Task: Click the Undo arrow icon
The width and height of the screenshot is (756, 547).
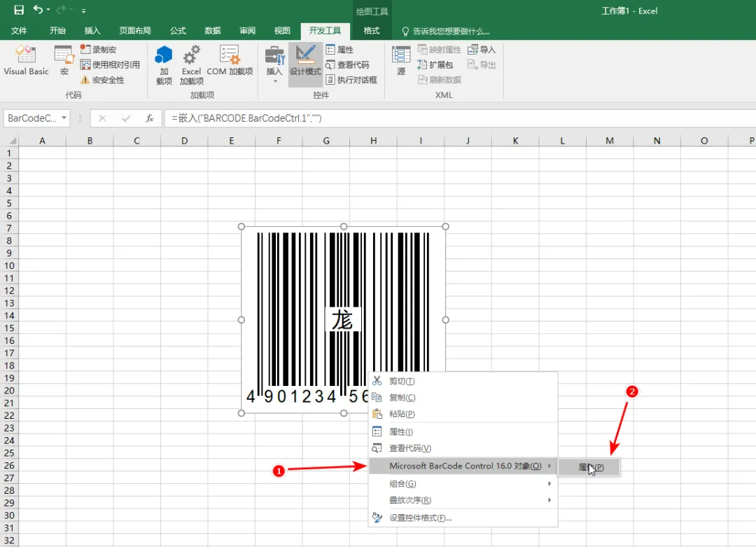Action: (x=38, y=10)
